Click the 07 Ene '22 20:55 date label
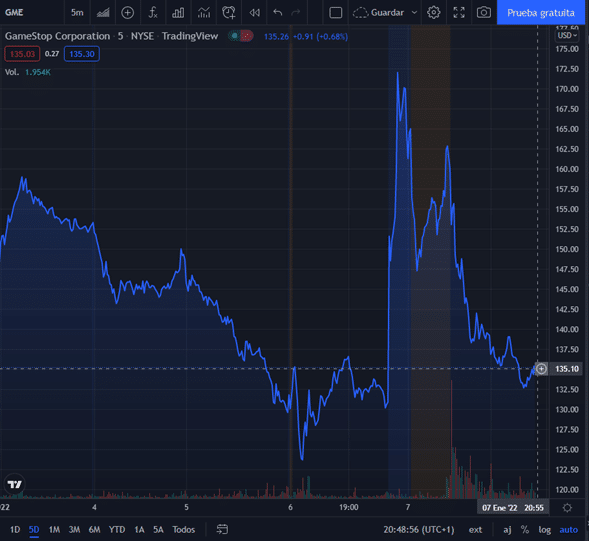This screenshot has height=541, width=589. tap(513, 508)
